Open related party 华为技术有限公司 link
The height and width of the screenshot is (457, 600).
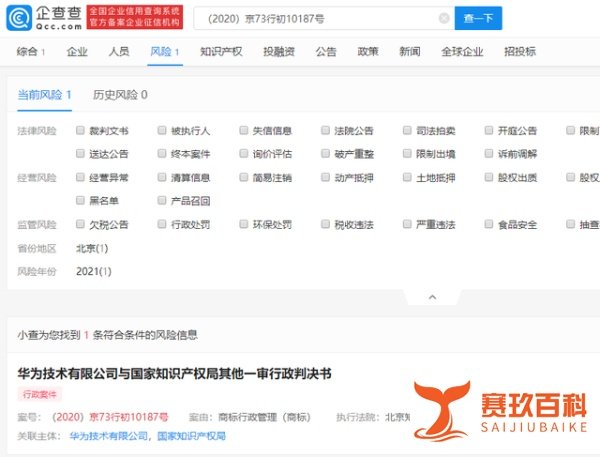click(x=108, y=436)
